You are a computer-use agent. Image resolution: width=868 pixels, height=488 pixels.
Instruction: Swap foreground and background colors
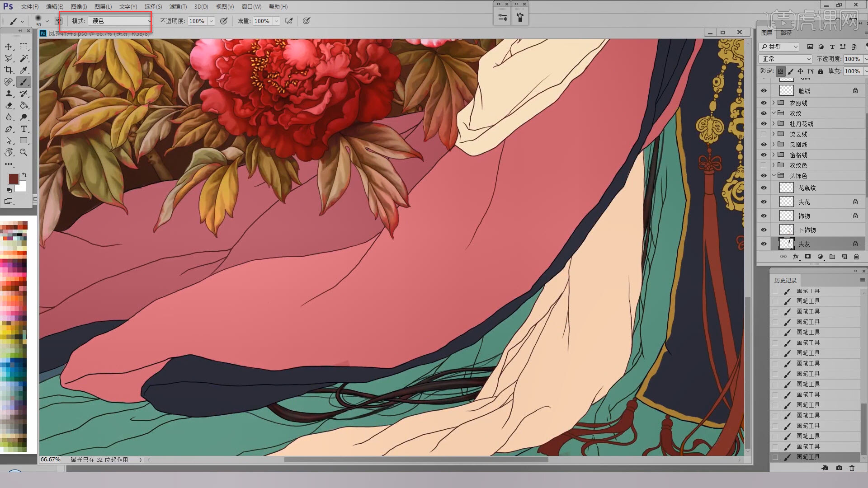(x=25, y=174)
